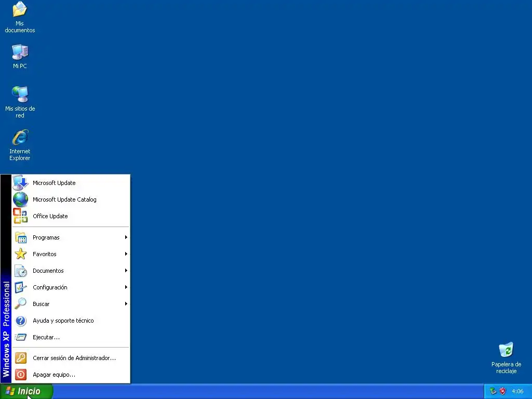Select Cerrar sesión de Administrador...
The height and width of the screenshot is (399, 532).
pyautogui.click(x=71, y=358)
